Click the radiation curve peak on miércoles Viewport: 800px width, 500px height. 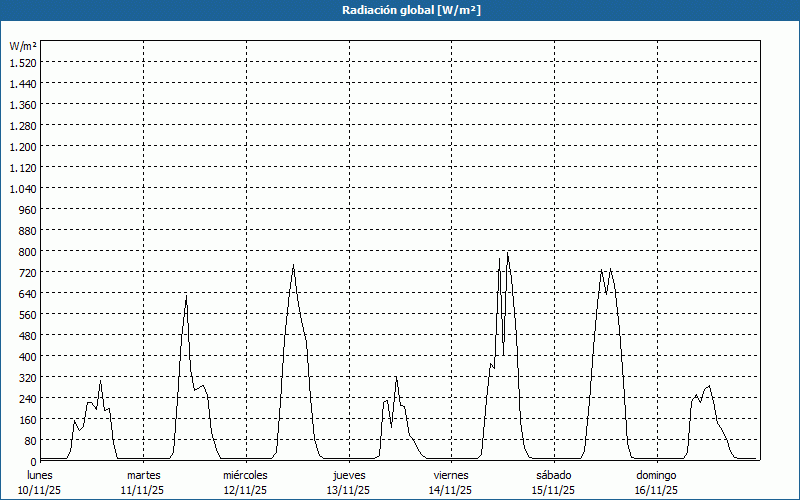point(293,265)
